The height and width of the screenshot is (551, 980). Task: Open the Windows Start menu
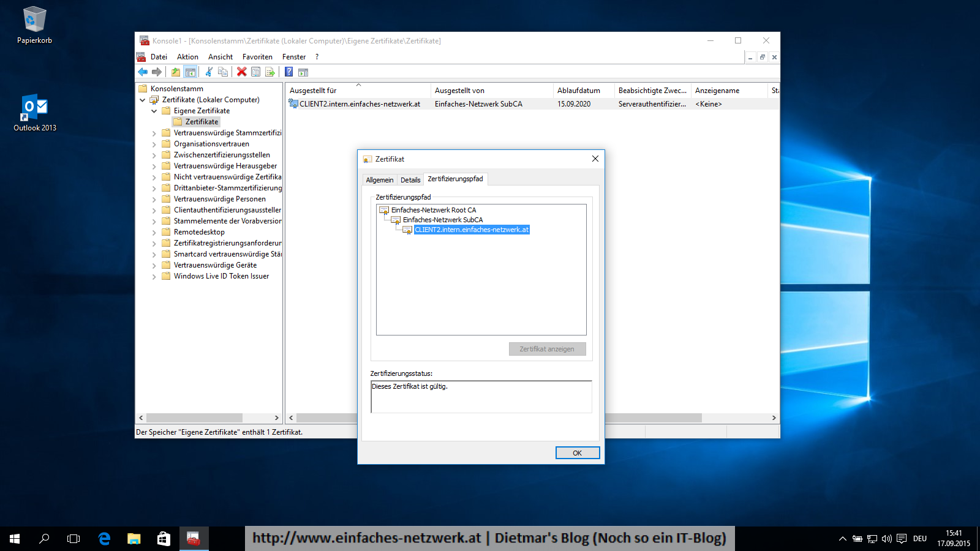(x=15, y=539)
